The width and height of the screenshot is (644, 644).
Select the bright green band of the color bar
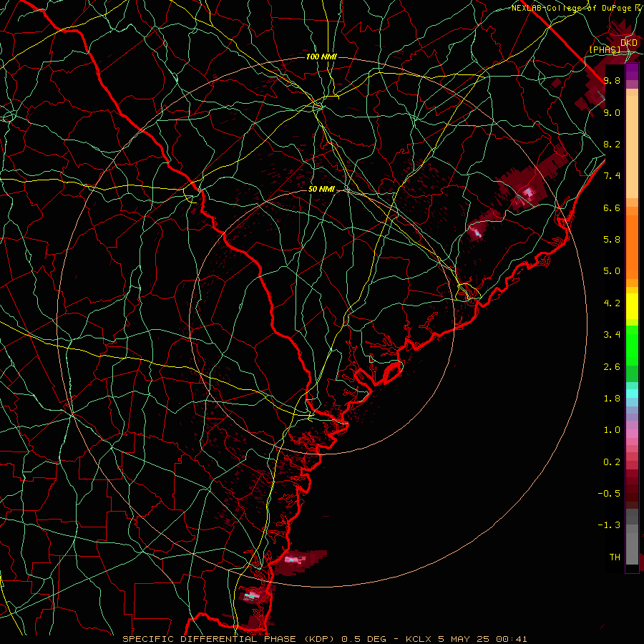pyautogui.click(x=632, y=345)
